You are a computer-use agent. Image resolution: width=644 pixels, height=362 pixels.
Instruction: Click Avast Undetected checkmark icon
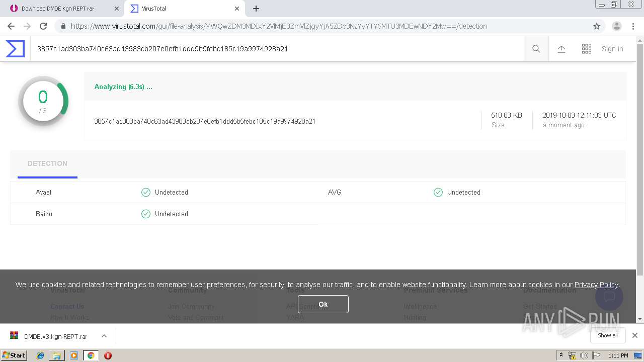coord(146,192)
